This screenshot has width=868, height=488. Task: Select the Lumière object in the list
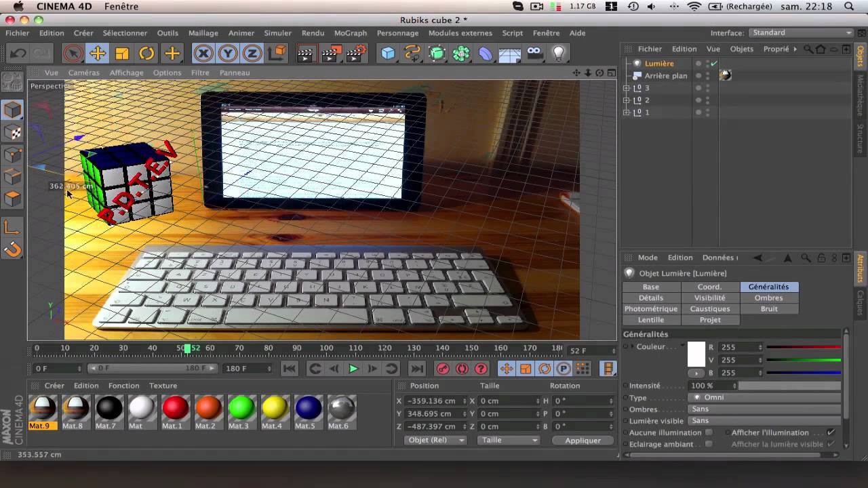[x=659, y=64]
